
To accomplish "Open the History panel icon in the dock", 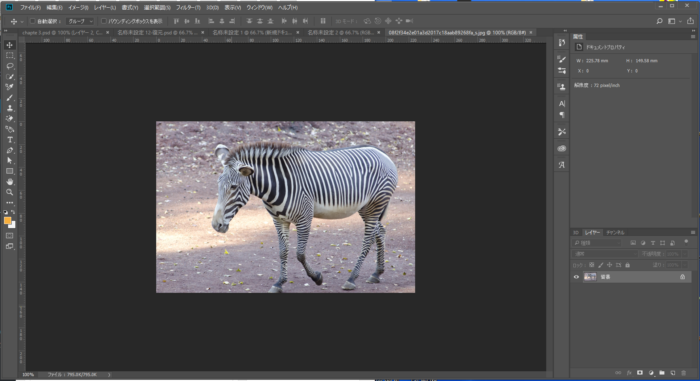I will coord(562,42).
